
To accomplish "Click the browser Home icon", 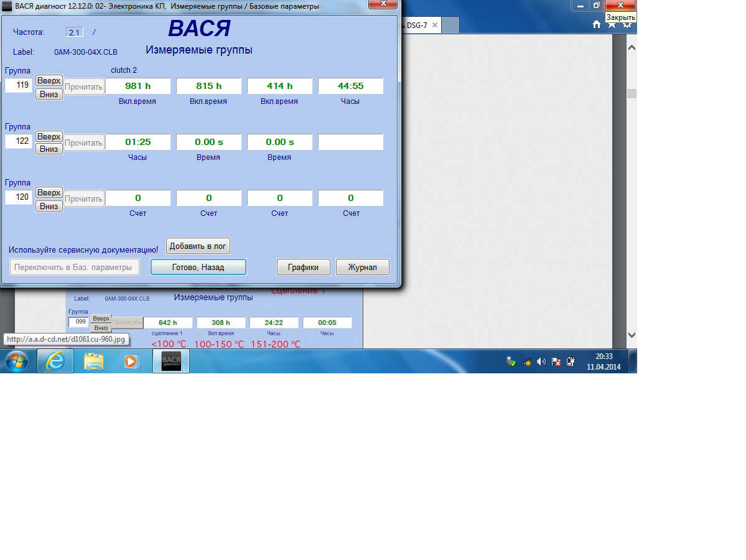I will click(x=596, y=24).
